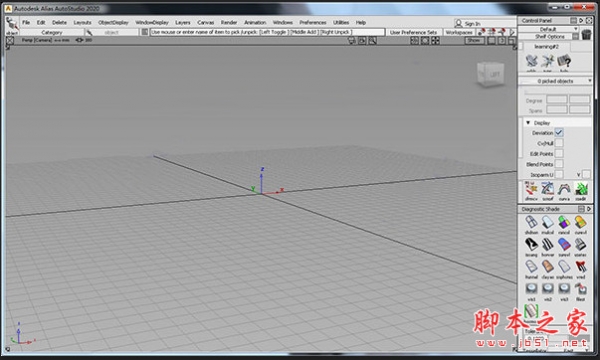Click the prompt line input field
This screenshot has height=360, width=600.
click(x=267, y=32)
